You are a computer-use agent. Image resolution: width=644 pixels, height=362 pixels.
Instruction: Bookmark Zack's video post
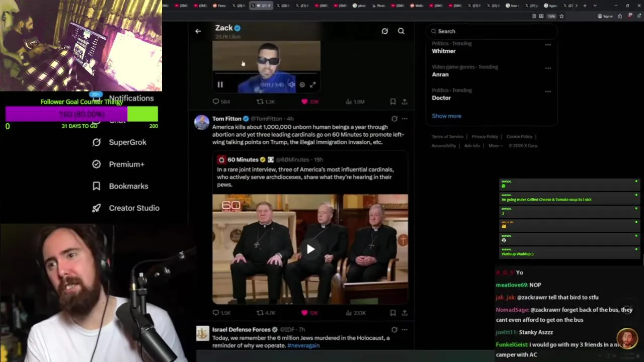(393, 102)
